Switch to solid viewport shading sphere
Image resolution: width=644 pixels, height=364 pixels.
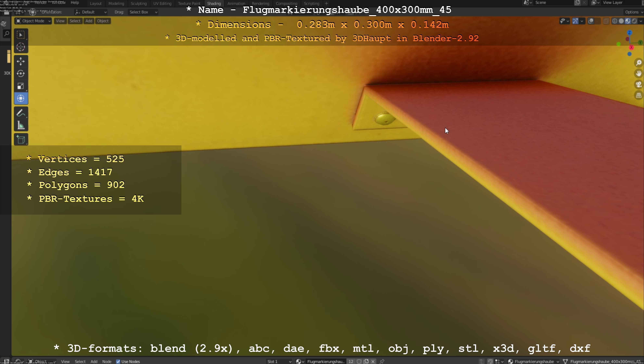[x=621, y=21]
